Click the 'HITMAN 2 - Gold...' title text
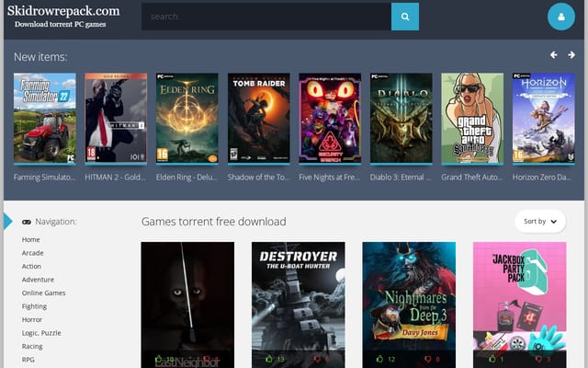588x368 pixels. coord(116,178)
